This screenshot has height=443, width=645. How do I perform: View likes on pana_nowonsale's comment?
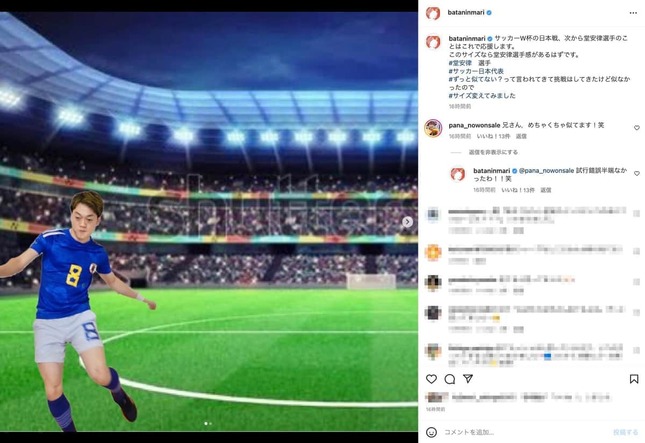493,136
